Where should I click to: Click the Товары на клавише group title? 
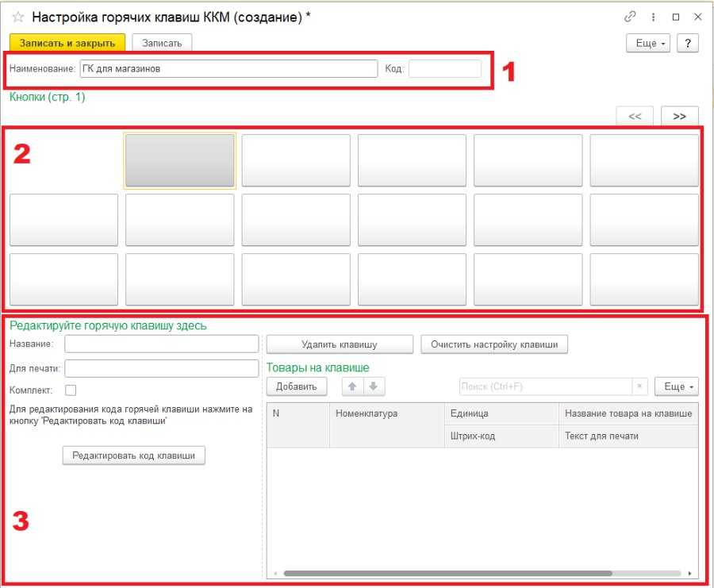318,367
